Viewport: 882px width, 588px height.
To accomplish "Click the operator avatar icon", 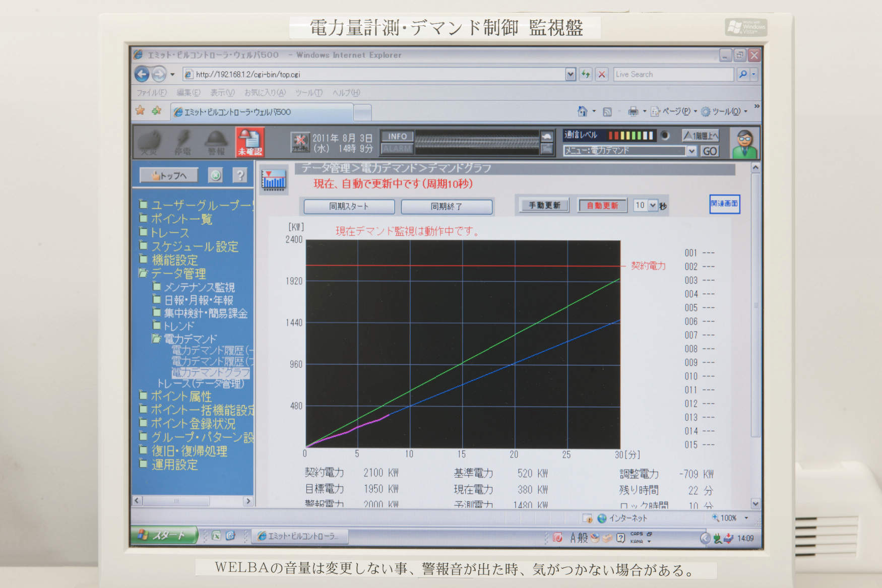I will point(744,143).
